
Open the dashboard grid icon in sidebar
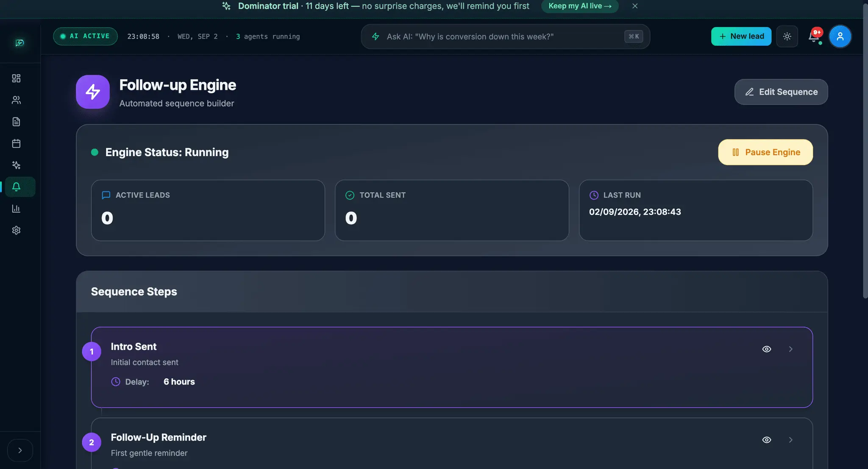click(16, 78)
